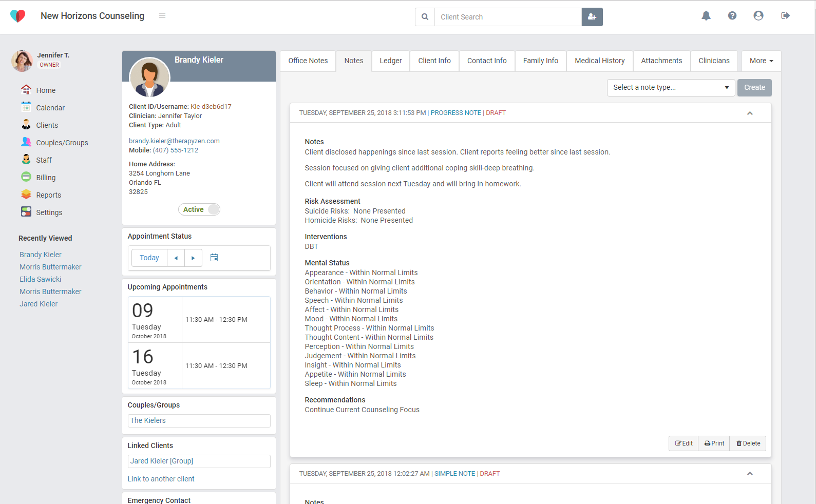Switch to the Attachments tab
This screenshot has height=504, width=816.
661,61
